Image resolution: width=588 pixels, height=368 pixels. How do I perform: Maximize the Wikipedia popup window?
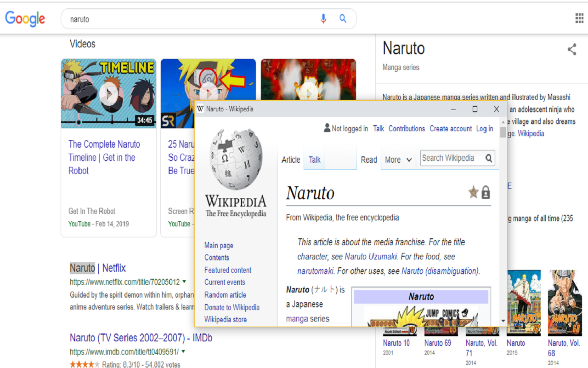pyautogui.click(x=475, y=109)
